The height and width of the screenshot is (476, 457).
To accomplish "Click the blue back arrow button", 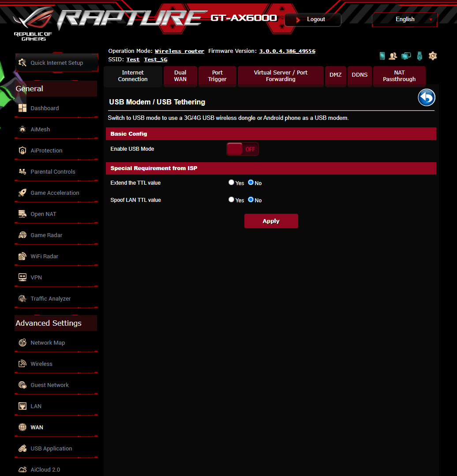I will (426, 97).
